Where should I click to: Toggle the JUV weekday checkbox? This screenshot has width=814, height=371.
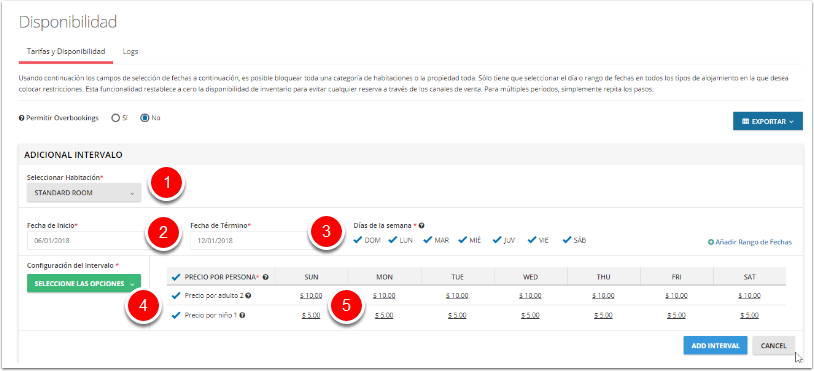click(x=497, y=240)
